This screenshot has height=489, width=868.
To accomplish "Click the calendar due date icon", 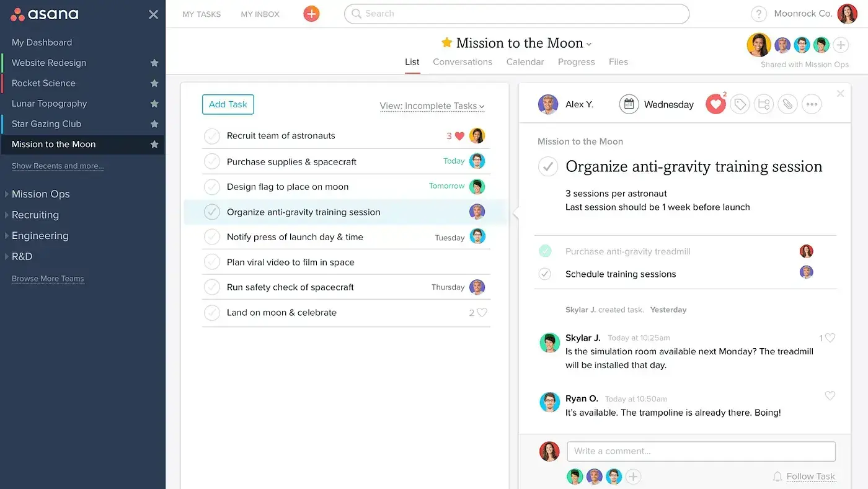I will tap(629, 104).
